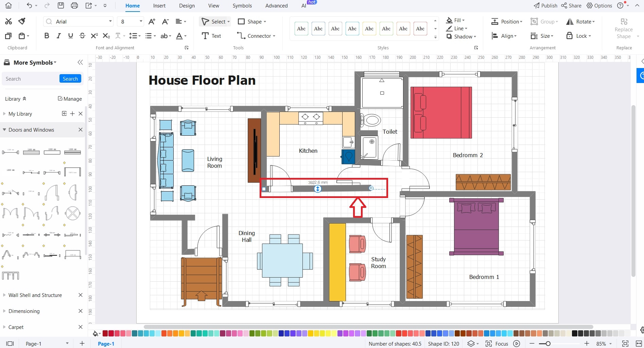The height and width of the screenshot is (348, 644).
Task: Increase font size with A+ icon
Action: (x=152, y=21)
